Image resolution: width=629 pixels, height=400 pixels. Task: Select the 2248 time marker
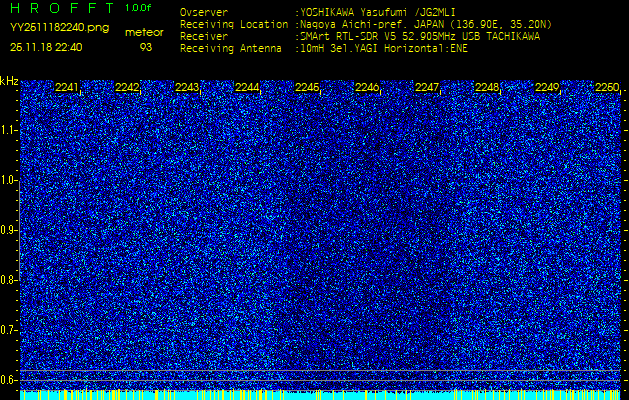click(487, 87)
